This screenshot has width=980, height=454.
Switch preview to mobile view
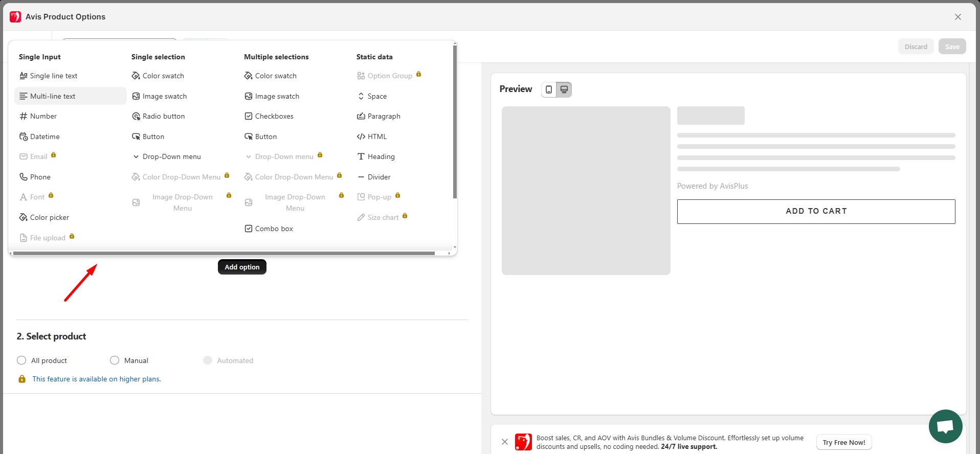tap(549, 89)
